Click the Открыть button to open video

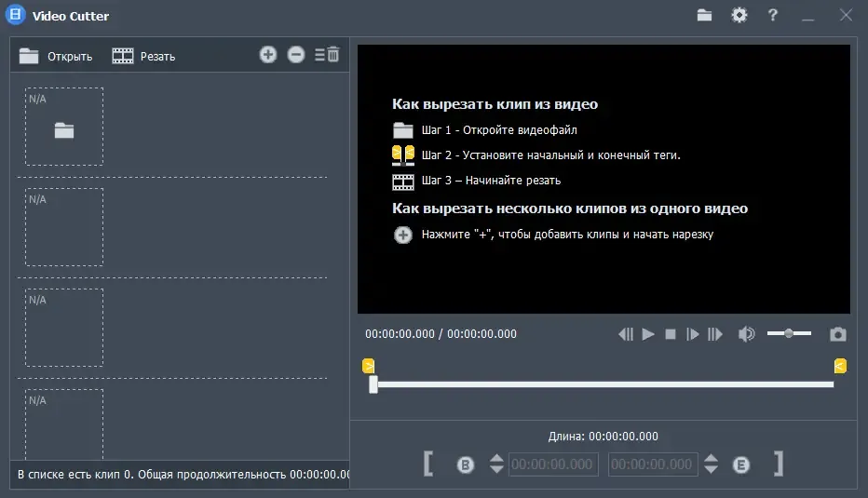(x=56, y=56)
